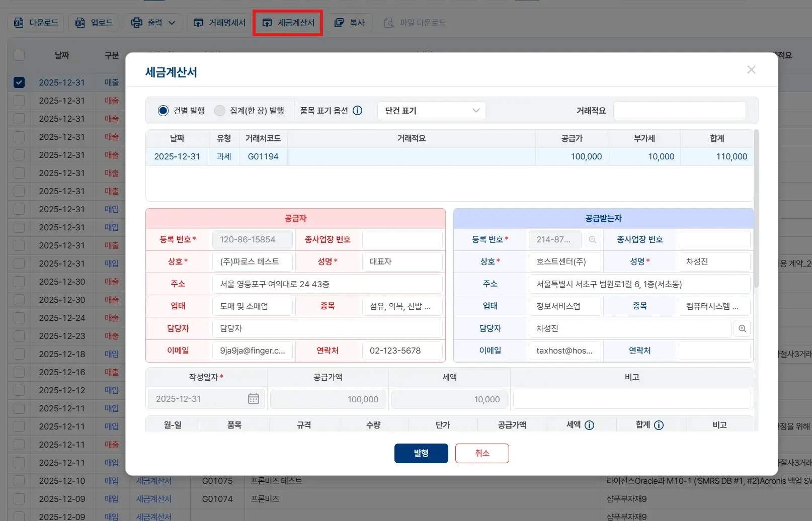This screenshot has width=812, height=521.
Task: Open the calendar picker for 작성일자
Action: (254, 398)
